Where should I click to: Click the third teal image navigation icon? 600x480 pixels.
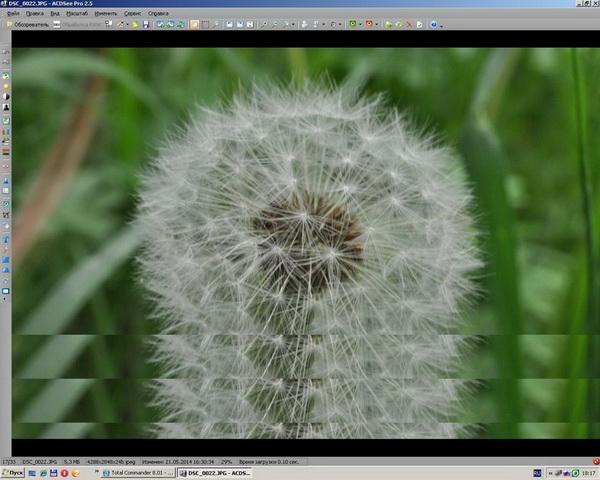tap(180, 24)
